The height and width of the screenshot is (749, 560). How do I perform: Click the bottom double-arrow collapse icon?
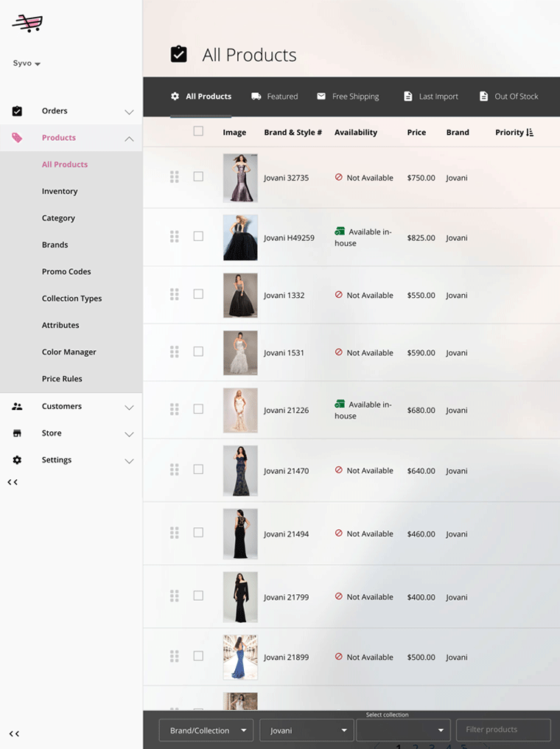pos(14,734)
